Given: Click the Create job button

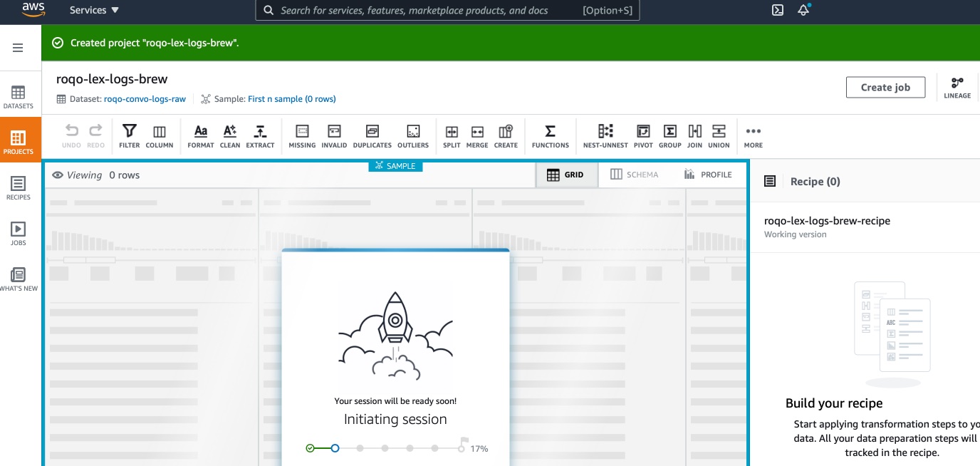Looking at the screenshot, I should pos(885,87).
